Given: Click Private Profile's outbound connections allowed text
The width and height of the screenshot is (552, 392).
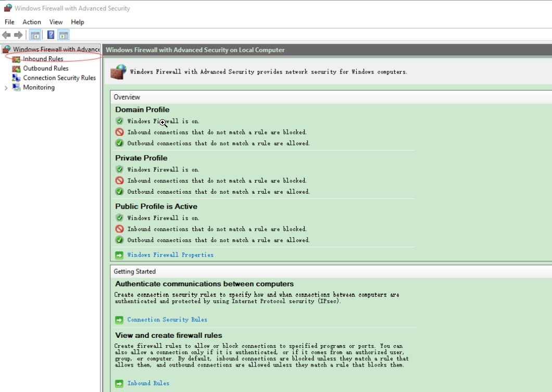Looking at the screenshot, I should 218,192.
